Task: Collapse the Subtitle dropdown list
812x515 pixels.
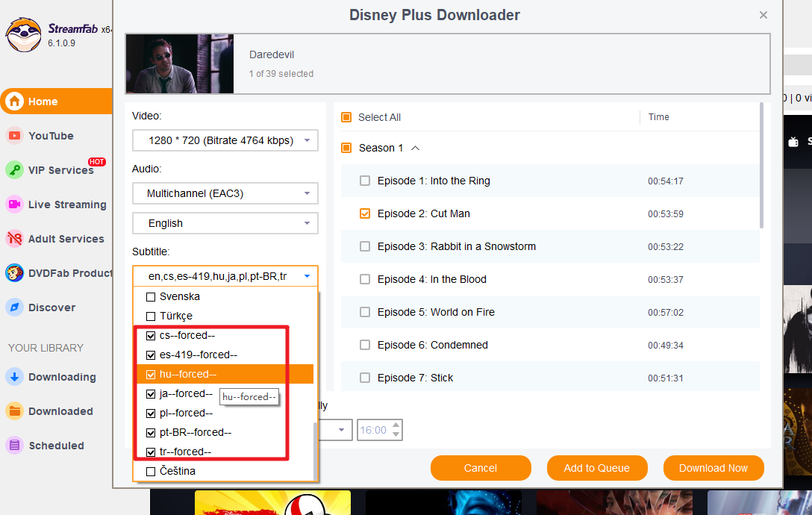Action: click(307, 276)
